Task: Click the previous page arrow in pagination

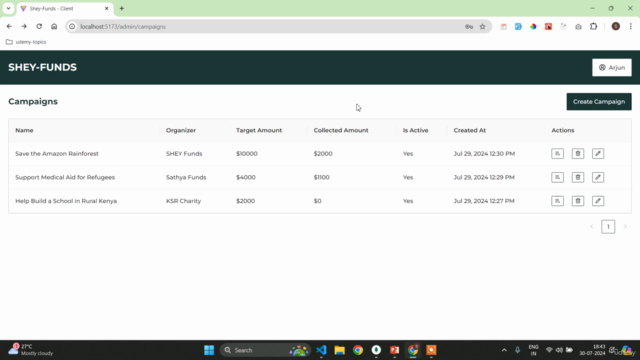Action: (591, 227)
